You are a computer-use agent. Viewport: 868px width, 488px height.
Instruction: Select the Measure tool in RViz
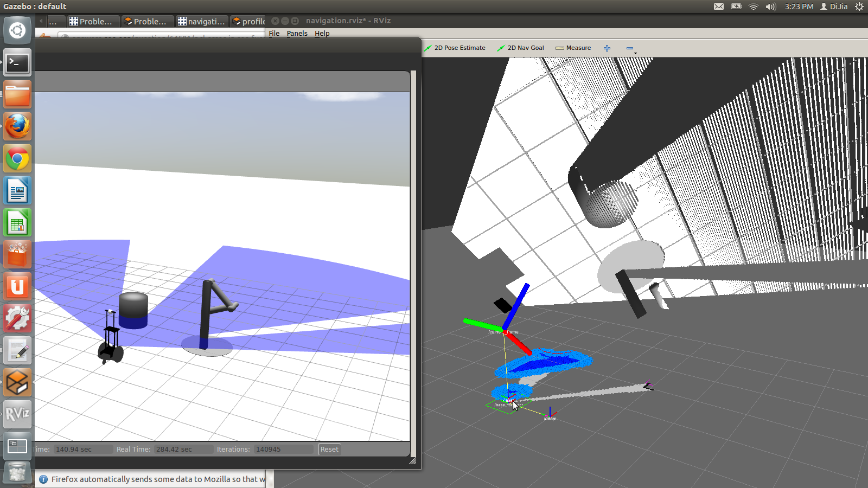pyautogui.click(x=573, y=48)
